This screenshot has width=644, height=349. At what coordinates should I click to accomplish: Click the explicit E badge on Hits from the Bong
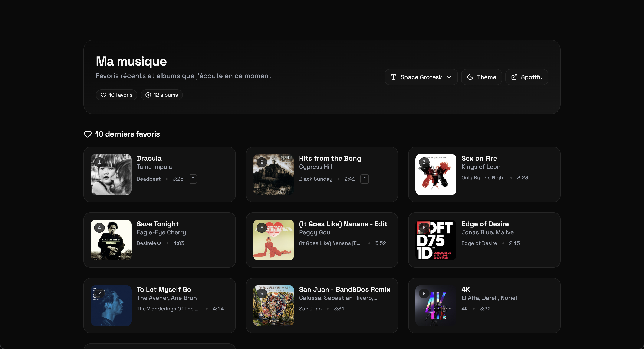coord(364,179)
